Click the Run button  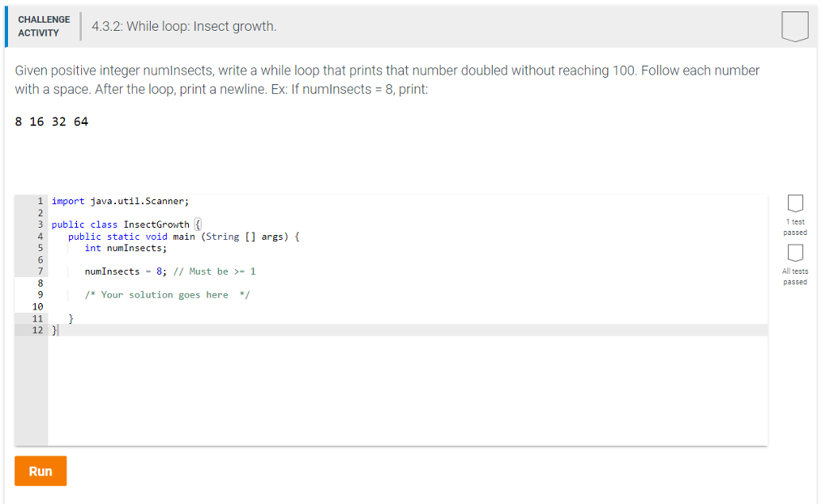pyautogui.click(x=40, y=470)
